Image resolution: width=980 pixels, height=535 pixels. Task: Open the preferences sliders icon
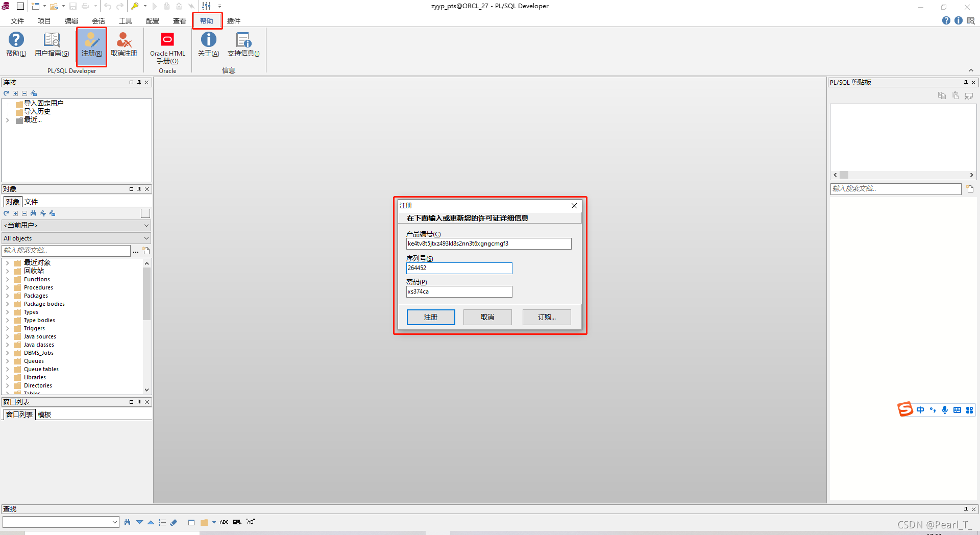pos(206,6)
